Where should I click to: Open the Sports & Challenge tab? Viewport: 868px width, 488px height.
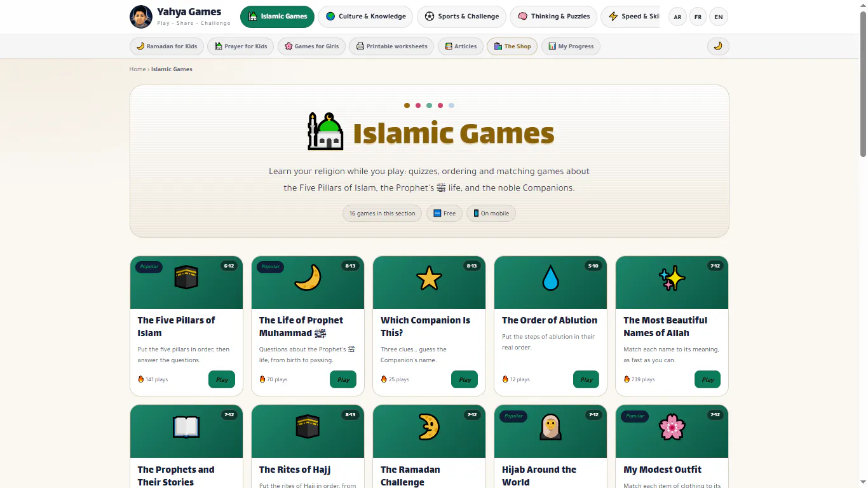click(x=461, y=17)
